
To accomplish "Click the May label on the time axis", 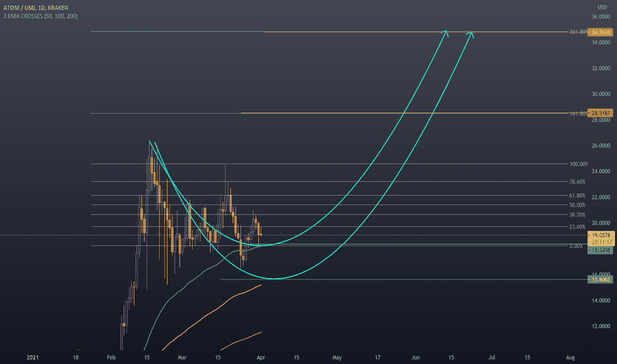I will click(337, 357).
